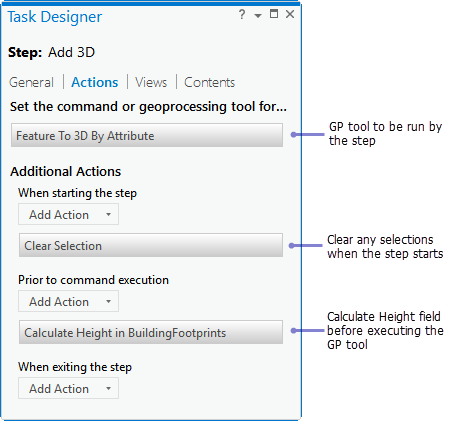Expand Add Action under When exiting the step
Image resolution: width=470 pixels, height=427 pixels.
68,388
